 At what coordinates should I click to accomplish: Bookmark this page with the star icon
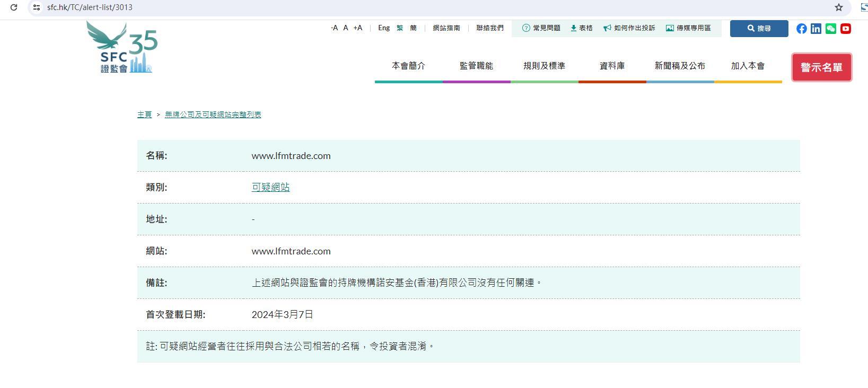click(839, 7)
